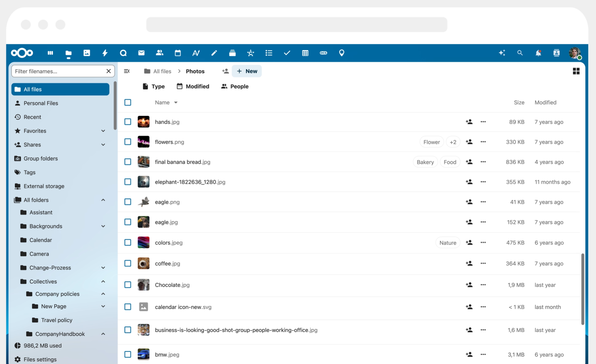Switch to grid view icon
Screen dimensions: 596x364
576,71
